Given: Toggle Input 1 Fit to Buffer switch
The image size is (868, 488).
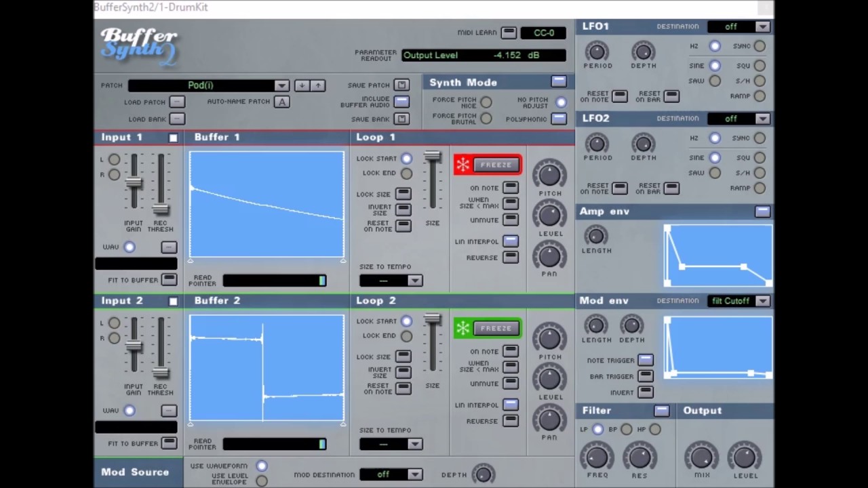Looking at the screenshot, I should click(x=169, y=279).
